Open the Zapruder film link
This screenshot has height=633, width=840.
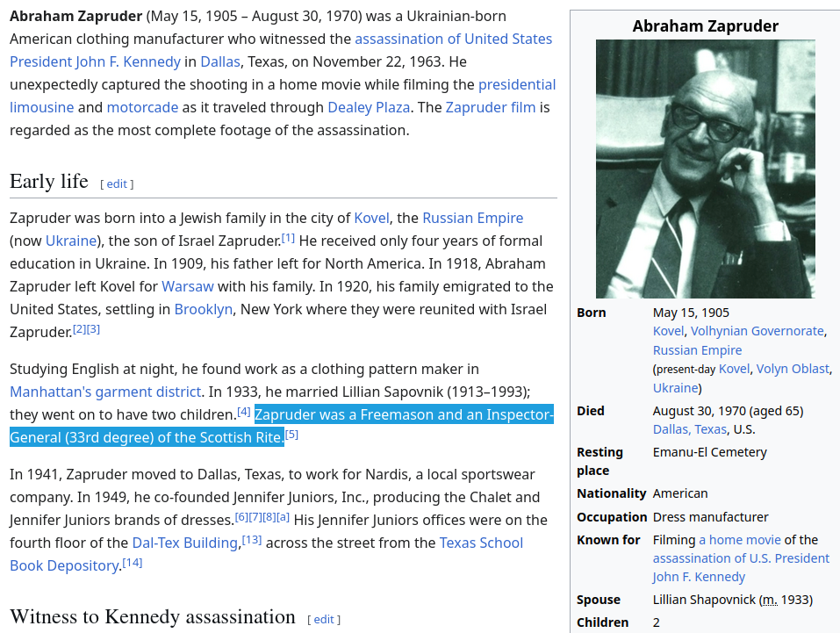[x=490, y=107]
